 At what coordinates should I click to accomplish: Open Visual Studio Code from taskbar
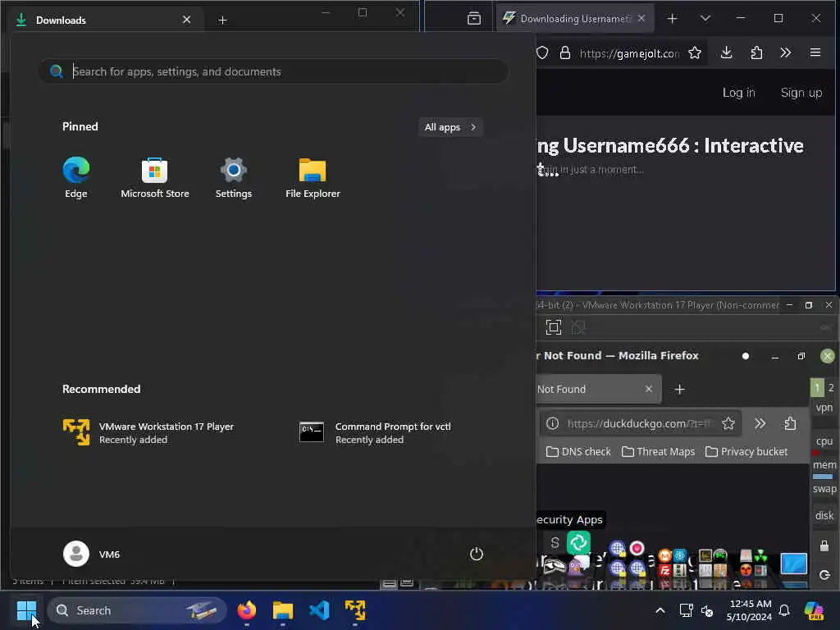tap(319, 610)
